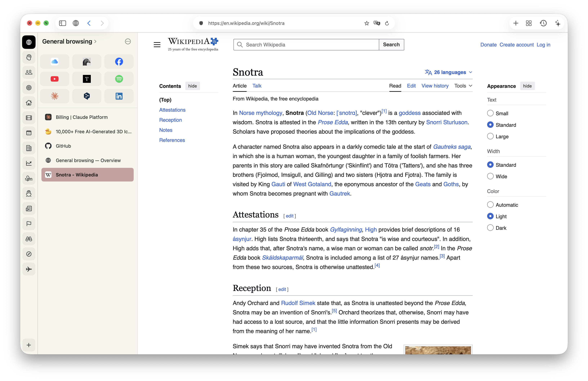Open the browsing history clock icon
Screen dimensions: 588x381
[x=543, y=23]
